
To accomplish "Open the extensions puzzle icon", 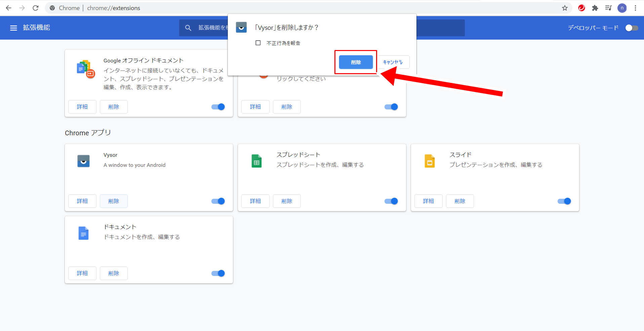I will (595, 8).
